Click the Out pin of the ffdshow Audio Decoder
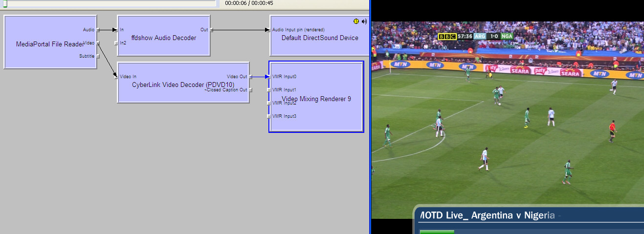The width and height of the screenshot is (644, 234). click(212, 30)
